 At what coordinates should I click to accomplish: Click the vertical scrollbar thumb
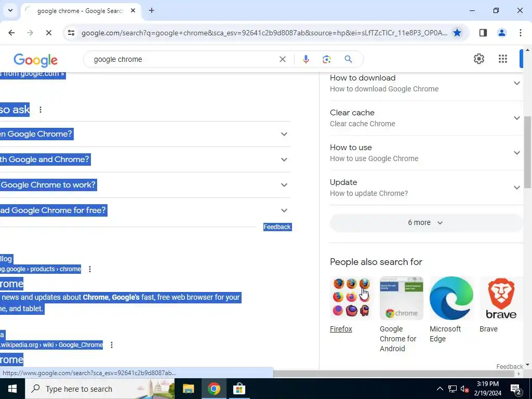pos(527,152)
